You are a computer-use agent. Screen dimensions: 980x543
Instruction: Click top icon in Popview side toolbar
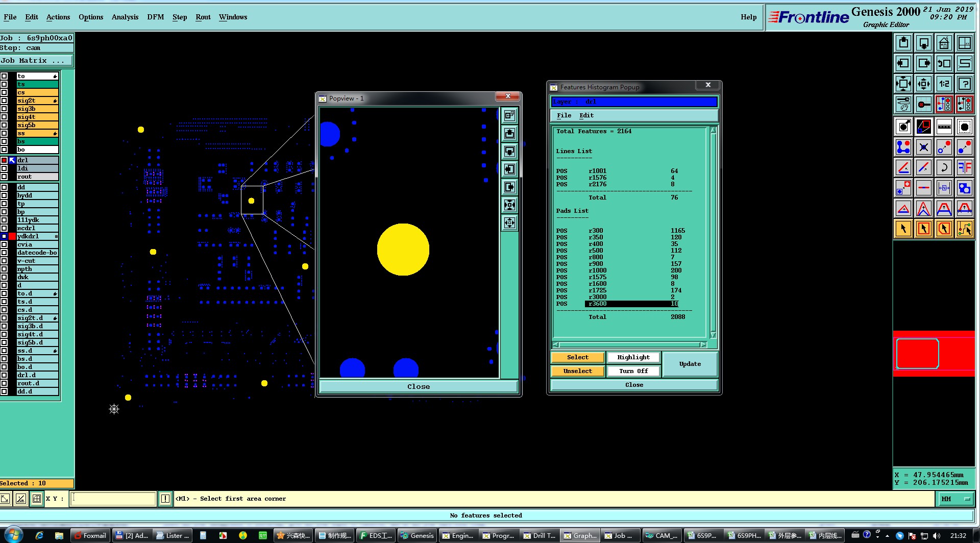pos(509,116)
